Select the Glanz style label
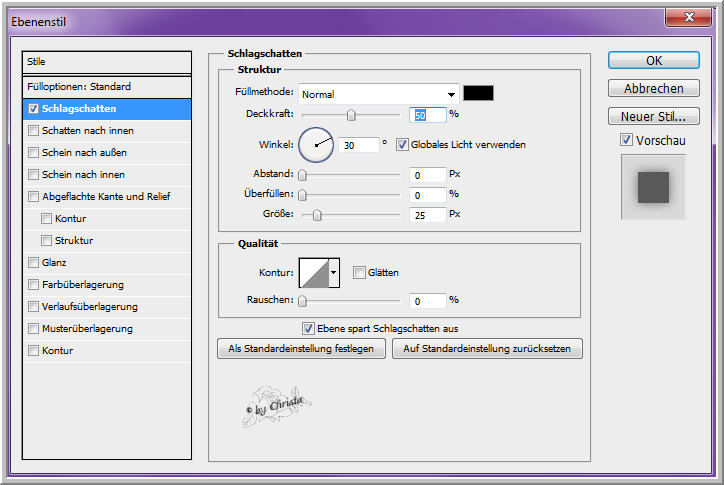 pos(54,263)
